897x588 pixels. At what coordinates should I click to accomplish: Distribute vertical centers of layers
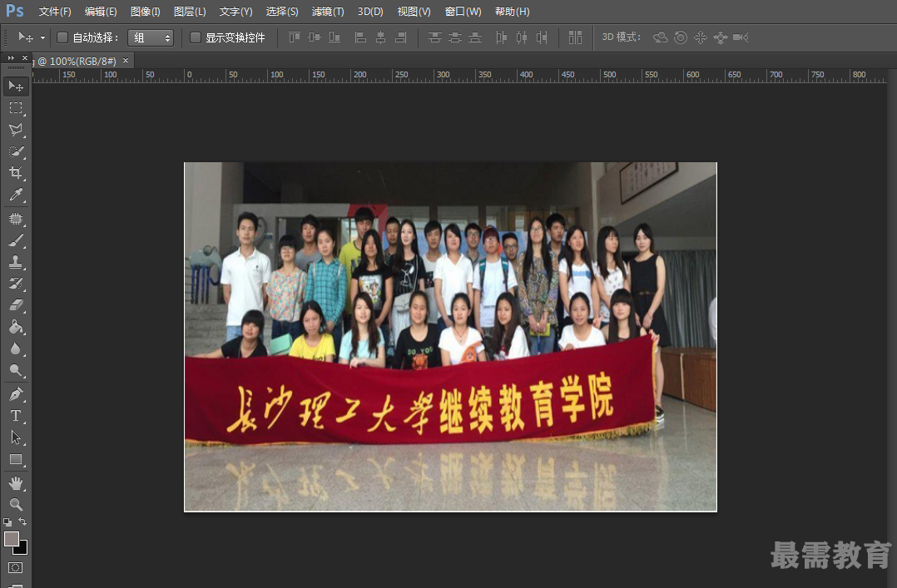(455, 37)
